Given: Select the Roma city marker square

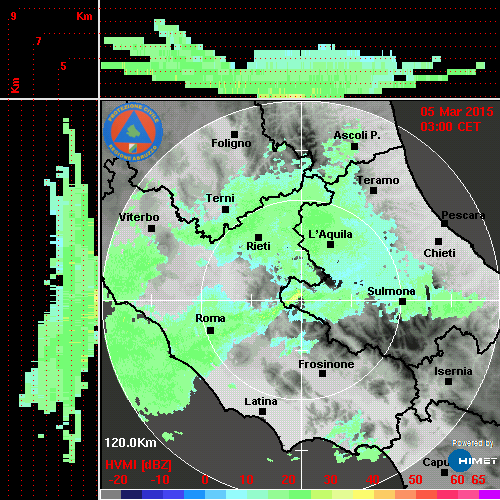Looking at the screenshot, I should (x=211, y=331).
